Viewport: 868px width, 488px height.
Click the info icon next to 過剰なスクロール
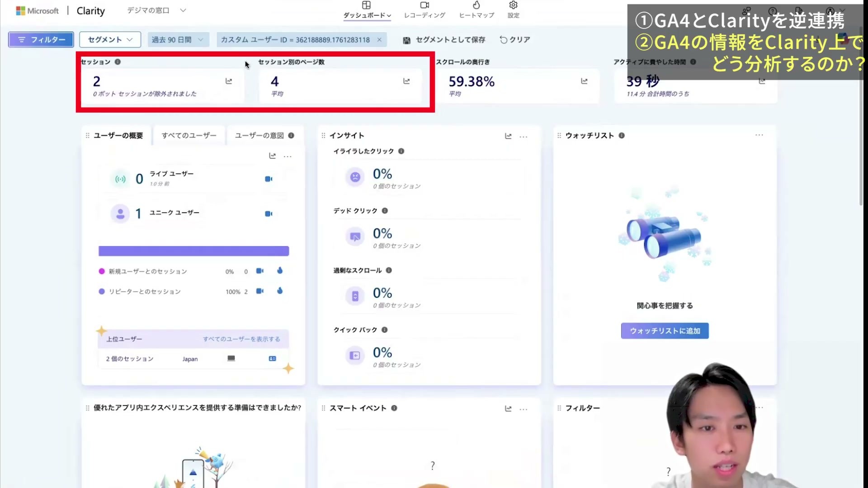point(389,271)
